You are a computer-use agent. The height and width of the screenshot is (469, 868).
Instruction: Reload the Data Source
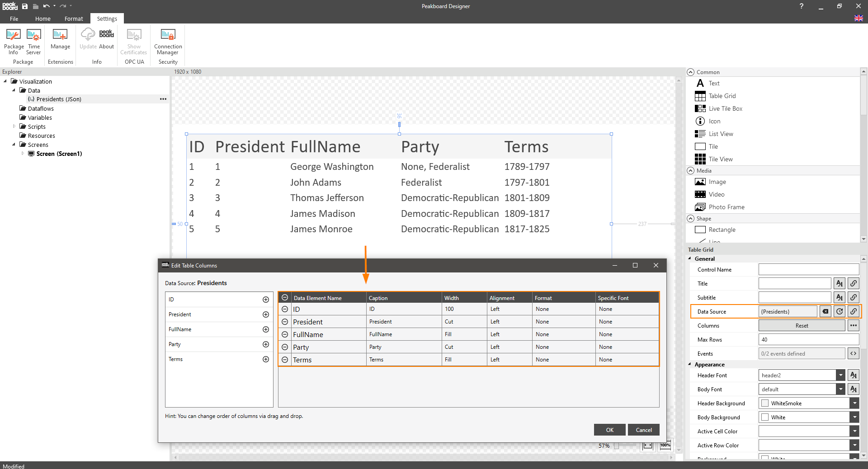pos(840,311)
